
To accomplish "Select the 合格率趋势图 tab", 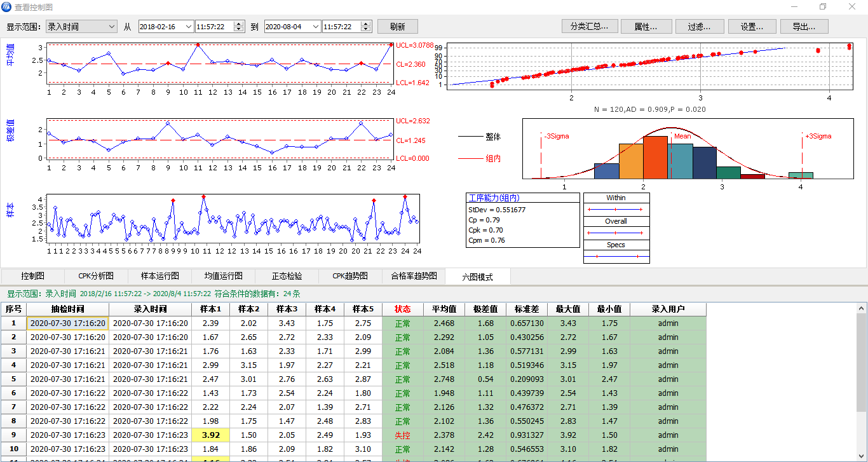I will click(414, 276).
